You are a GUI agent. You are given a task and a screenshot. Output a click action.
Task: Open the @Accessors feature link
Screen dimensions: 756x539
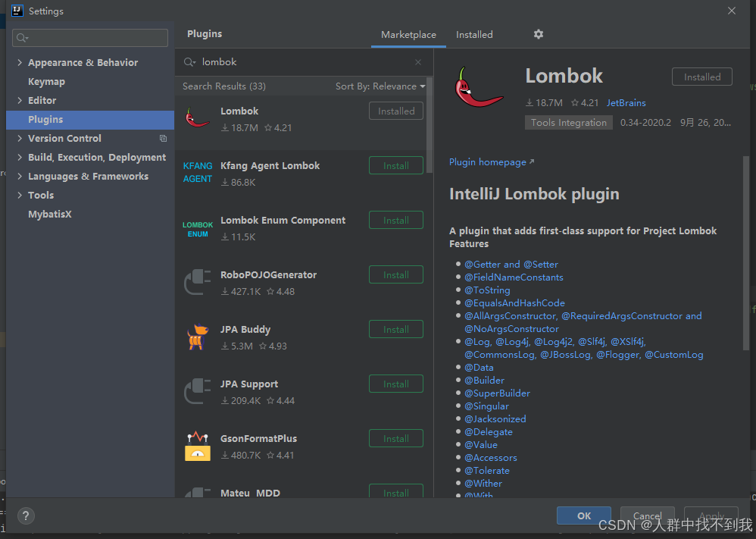490,458
